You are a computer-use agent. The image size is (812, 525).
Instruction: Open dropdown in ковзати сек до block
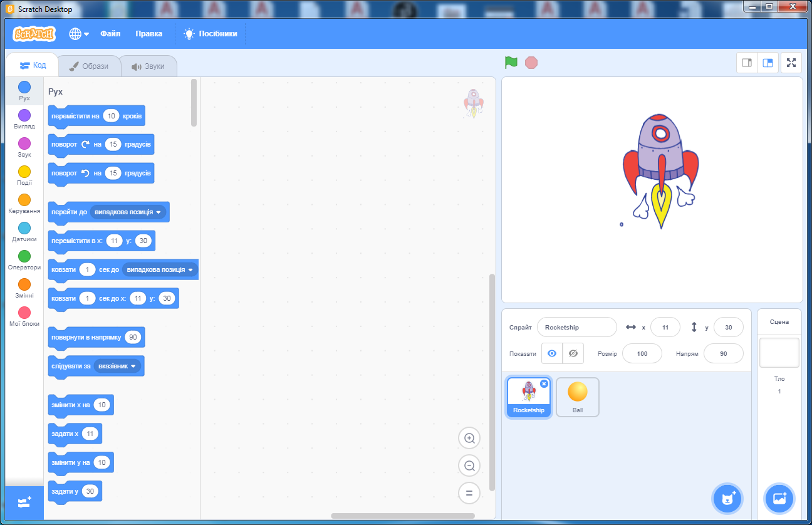[160, 269]
